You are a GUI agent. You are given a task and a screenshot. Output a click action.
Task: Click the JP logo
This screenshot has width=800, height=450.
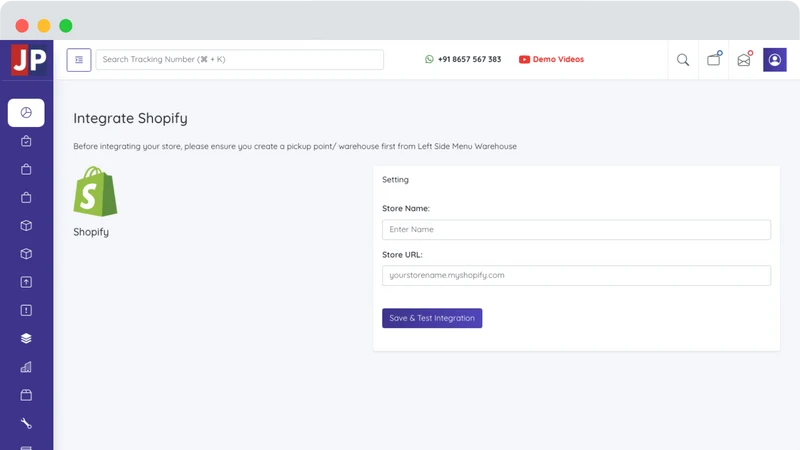click(29, 60)
